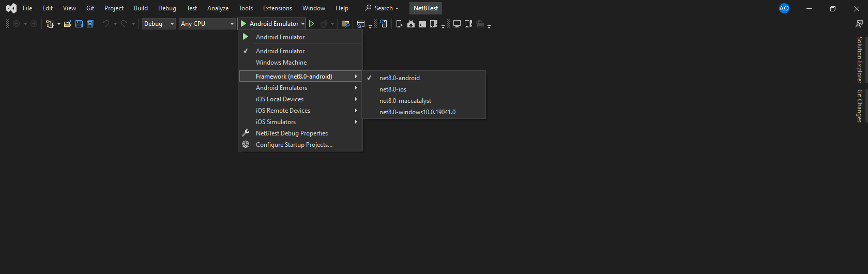Open the Debug configuration dropdown

point(159,24)
